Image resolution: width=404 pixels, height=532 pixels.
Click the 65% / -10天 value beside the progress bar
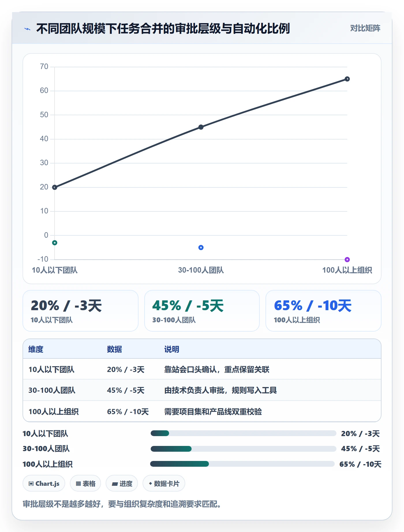click(x=360, y=464)
